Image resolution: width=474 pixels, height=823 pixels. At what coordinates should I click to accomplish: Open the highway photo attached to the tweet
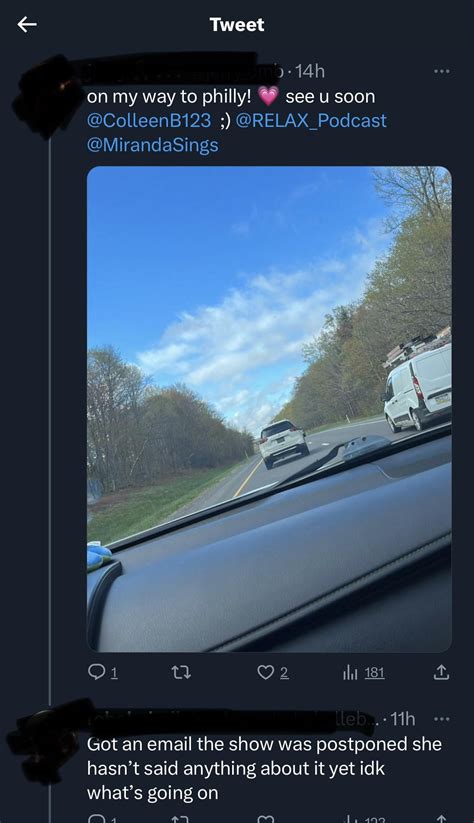click(269, 409)
